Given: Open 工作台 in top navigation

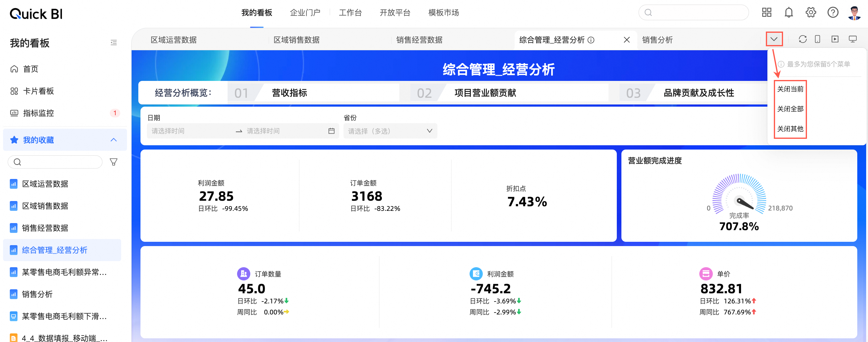Looking at the screenshot, I should coord(350,13).
